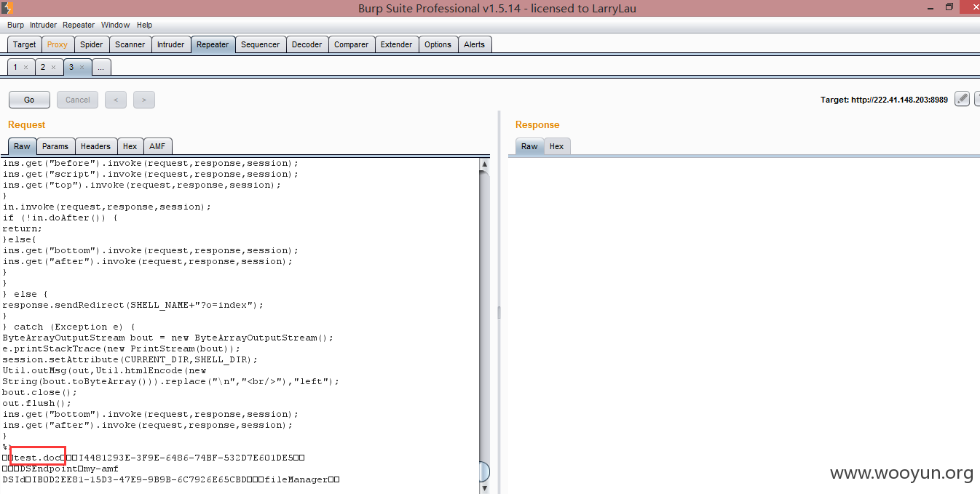The image size is (980, 494).
Task: Switch to the Spider tab
Action: coord(91,44)
